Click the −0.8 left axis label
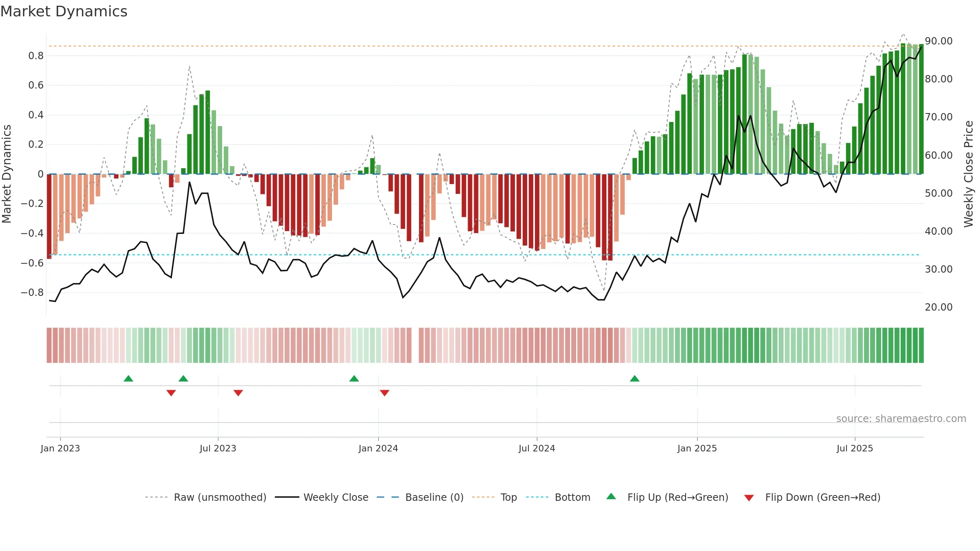 click(x=32, y=292)
